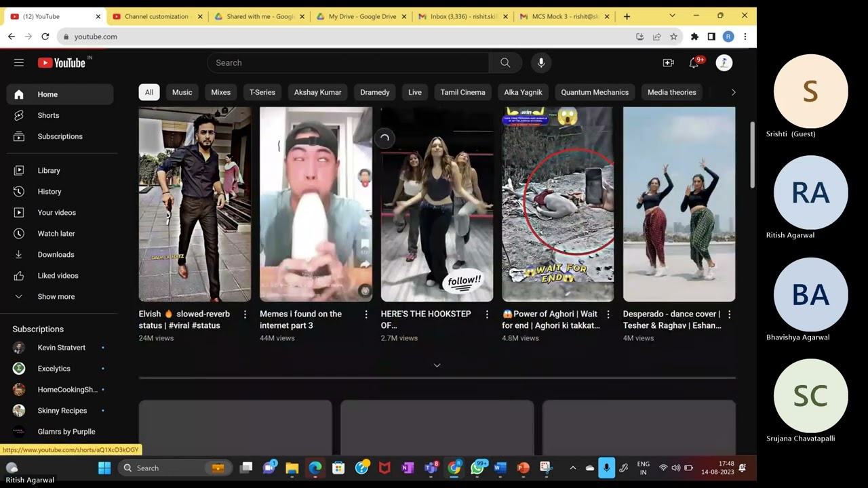Expand Show more in sidebar
Screen dimensions: 868x488
[60, 297]
